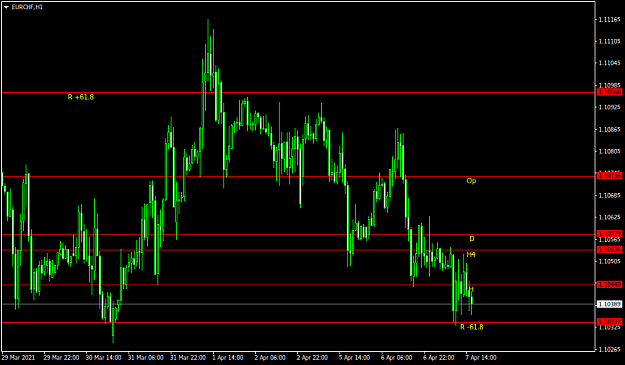
Task: Click the 6 Apr 06:00 time label
Action: [x=397, y=358]
